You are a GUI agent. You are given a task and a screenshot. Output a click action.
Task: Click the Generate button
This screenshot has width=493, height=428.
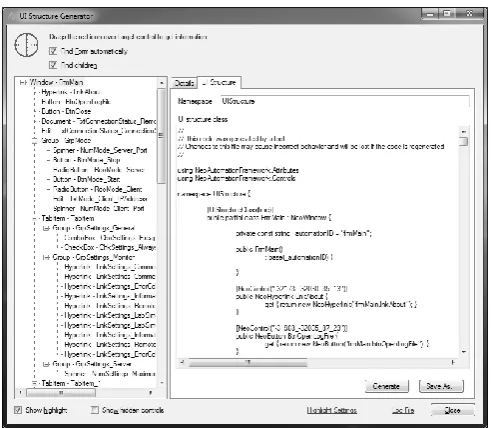coord(386,386)
